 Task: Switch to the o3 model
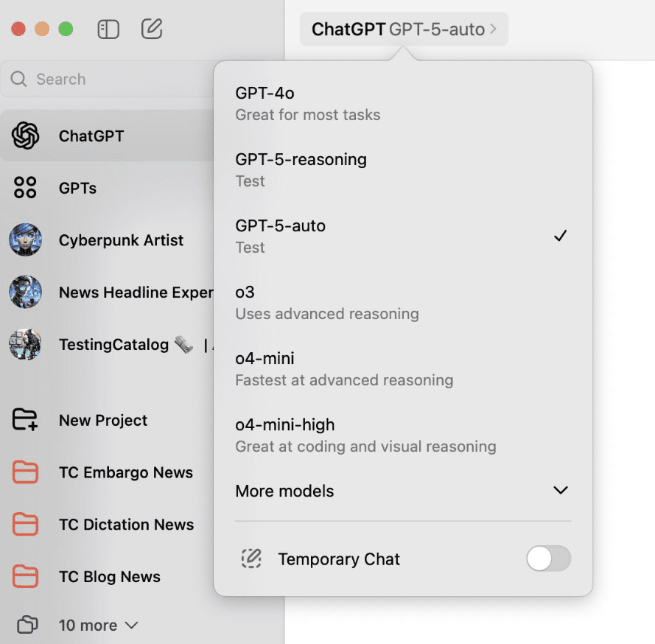click(x=403, y=303)
